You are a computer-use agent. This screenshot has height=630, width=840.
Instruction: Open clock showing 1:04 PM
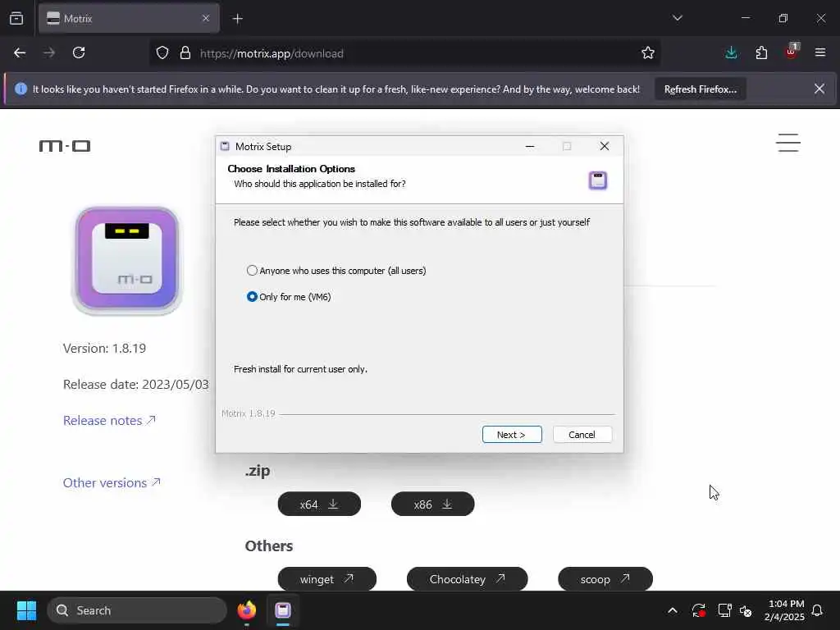click(x=784, y=610)
